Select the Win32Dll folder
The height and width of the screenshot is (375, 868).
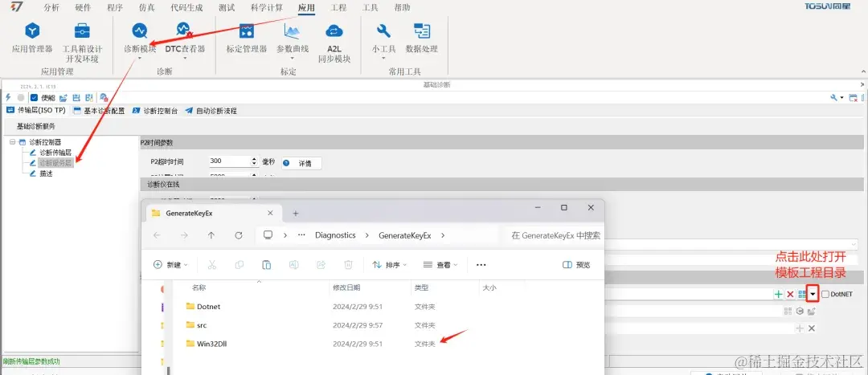(207, 344)
